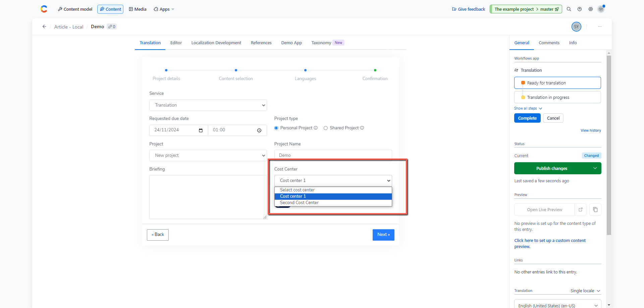
Task: Expand Show all steps in workflow
Action: tap(528, 108)
